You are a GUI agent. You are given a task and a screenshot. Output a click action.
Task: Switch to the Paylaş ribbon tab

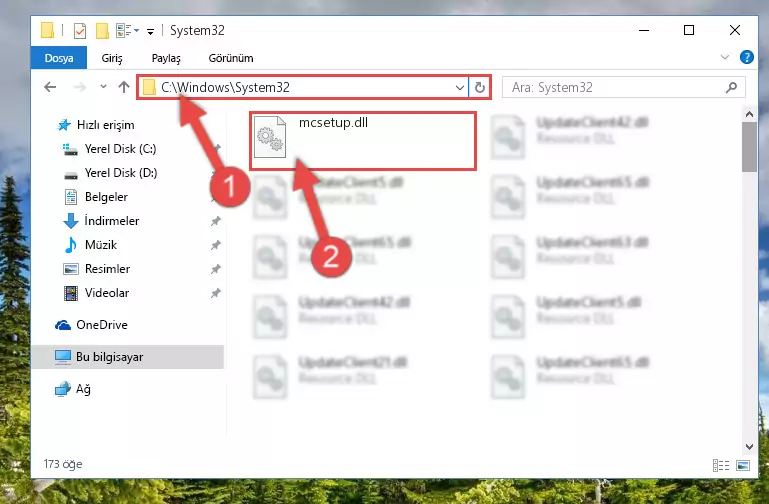coord(166,58)
